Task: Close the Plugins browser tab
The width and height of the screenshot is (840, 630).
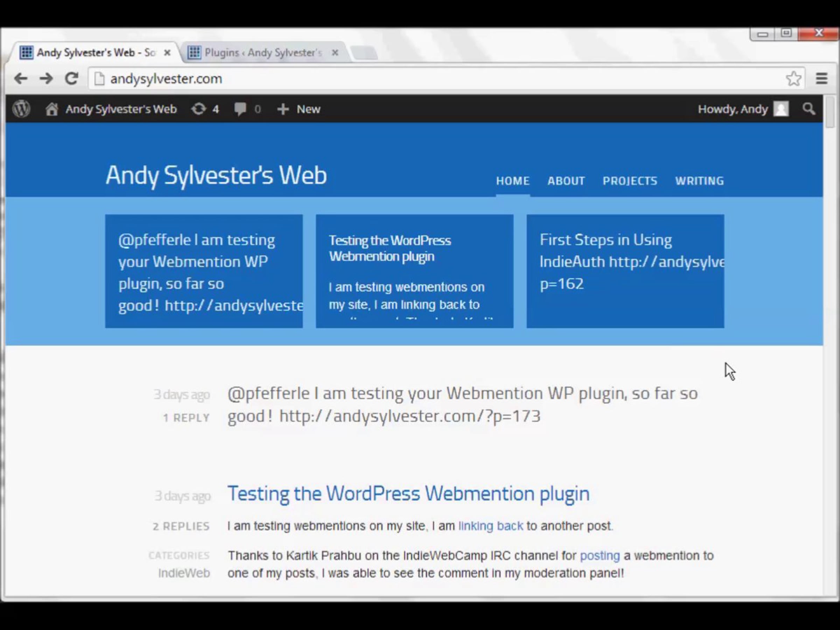Action: coord(335,53)
